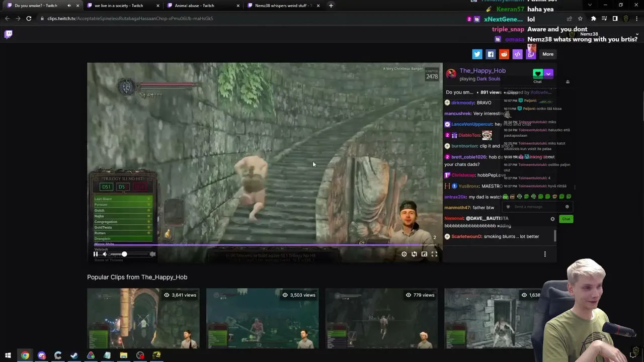Reload the current page
Viewport: 644px width, 362px height.
(29, 19)
